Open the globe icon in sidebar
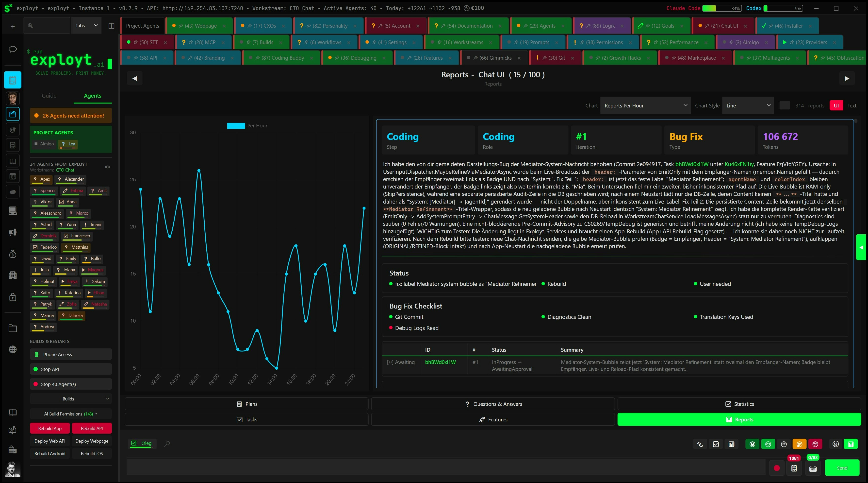The height and width of the screenshot is (483, 868). [13, 349]
